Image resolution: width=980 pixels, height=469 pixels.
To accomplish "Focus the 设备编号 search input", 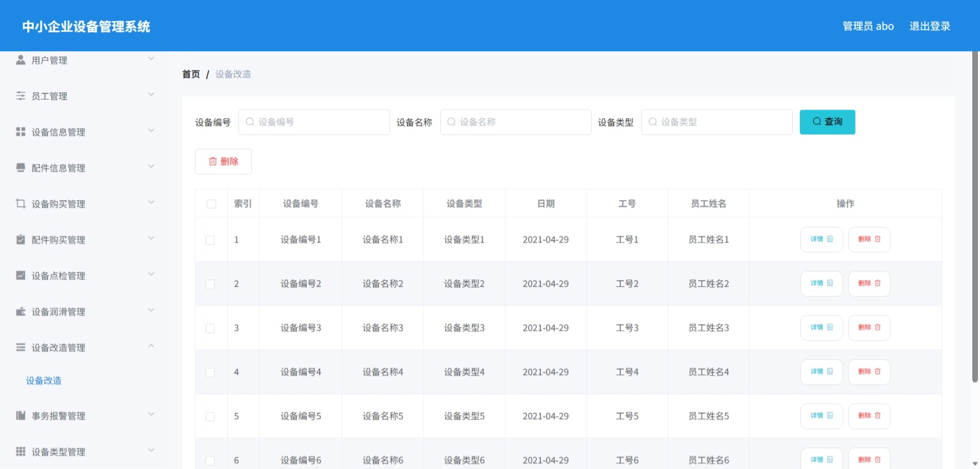I will coord(314,122).
